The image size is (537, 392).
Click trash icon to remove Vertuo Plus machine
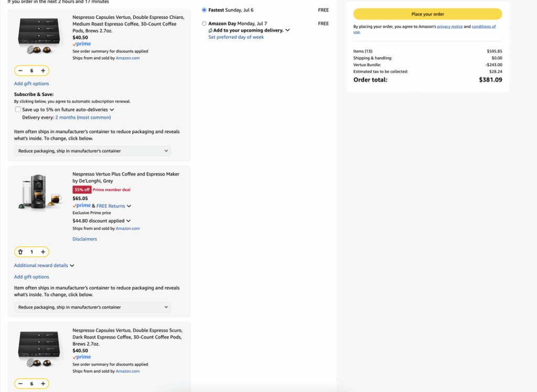[20, 252]
